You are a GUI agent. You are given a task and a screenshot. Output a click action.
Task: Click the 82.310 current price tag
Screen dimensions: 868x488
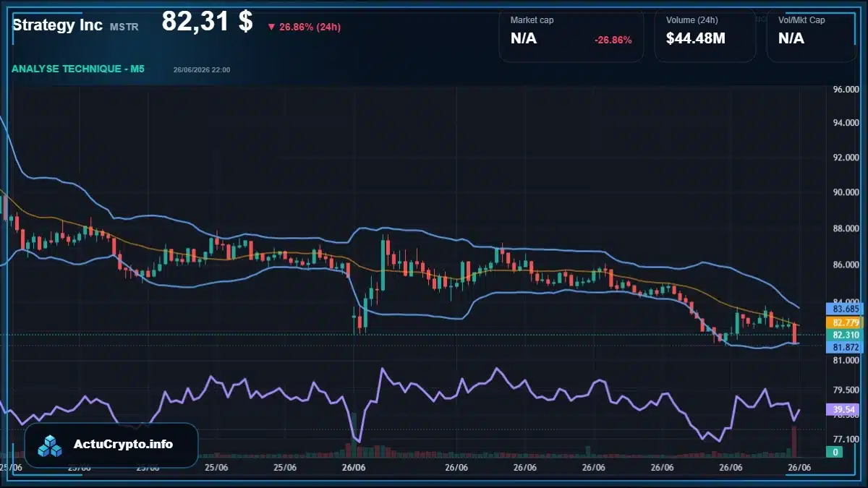click(845, 335)
